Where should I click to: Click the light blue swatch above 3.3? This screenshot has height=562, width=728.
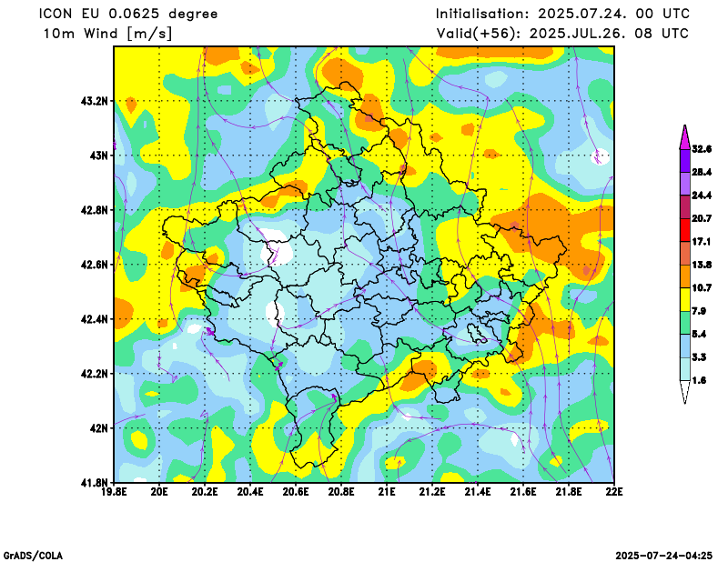click(685, 346)
